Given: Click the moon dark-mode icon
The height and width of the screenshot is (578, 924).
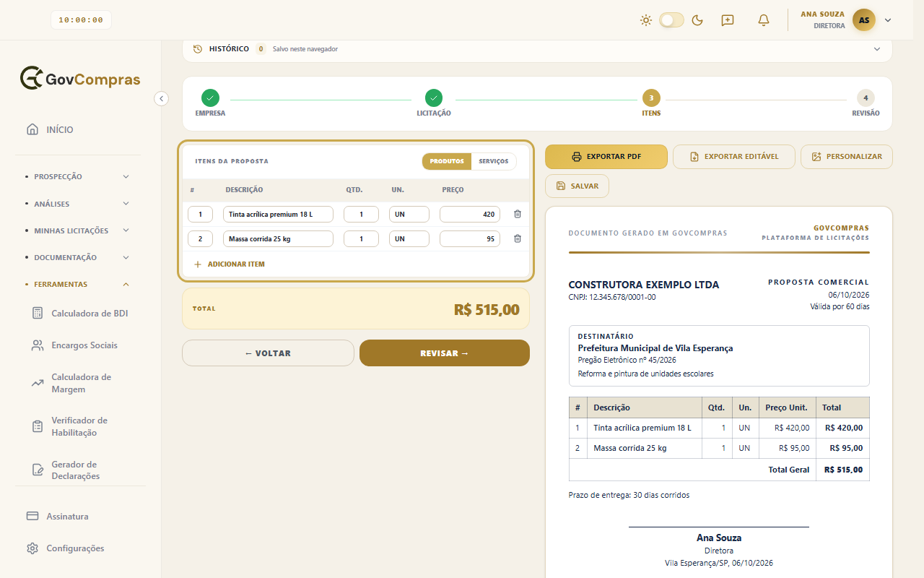Looking at the screenshot, I should coord(697,20).
